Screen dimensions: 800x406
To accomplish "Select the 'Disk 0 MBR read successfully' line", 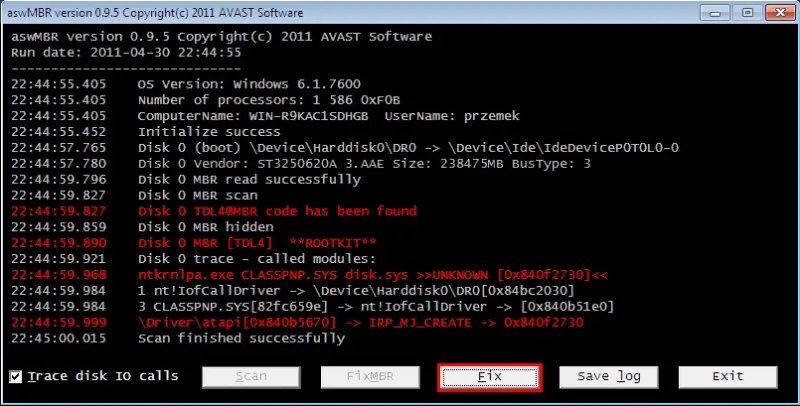I will click(186, 180).
